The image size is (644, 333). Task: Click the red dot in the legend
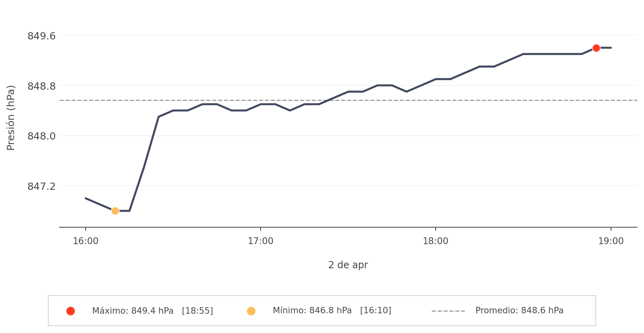click(x=70, y=311)
